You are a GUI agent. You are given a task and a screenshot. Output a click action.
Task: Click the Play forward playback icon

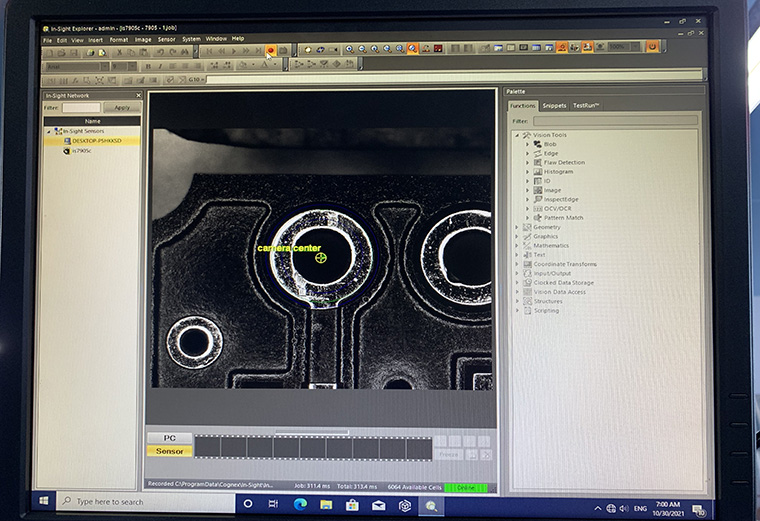[x=234, y=51]
